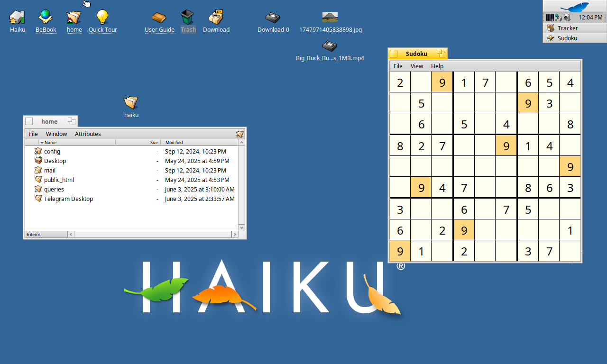Image resolution: width=607 pixels, height=364 pixels.
Task: Select the config row name
Action: pos(52,151)
